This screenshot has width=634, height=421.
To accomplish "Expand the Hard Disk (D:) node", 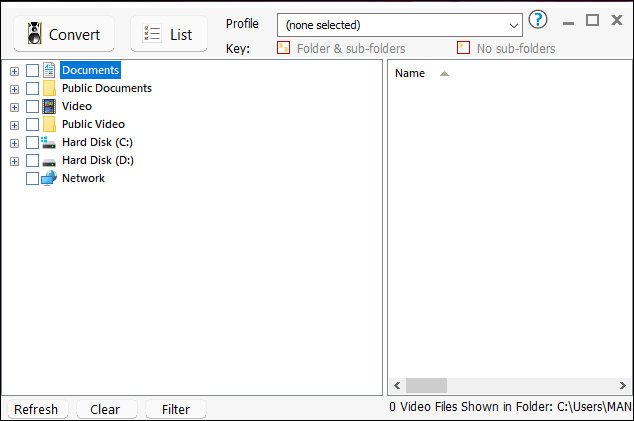I will (x=15, y=161).
